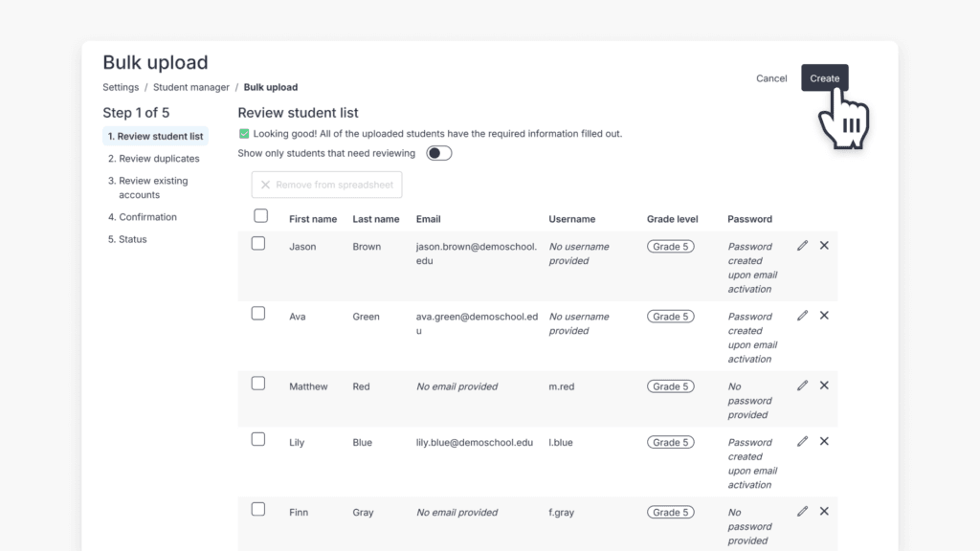Remove Jason Brown using the X icon
The image size is (980, 551).
click(824, 245)
